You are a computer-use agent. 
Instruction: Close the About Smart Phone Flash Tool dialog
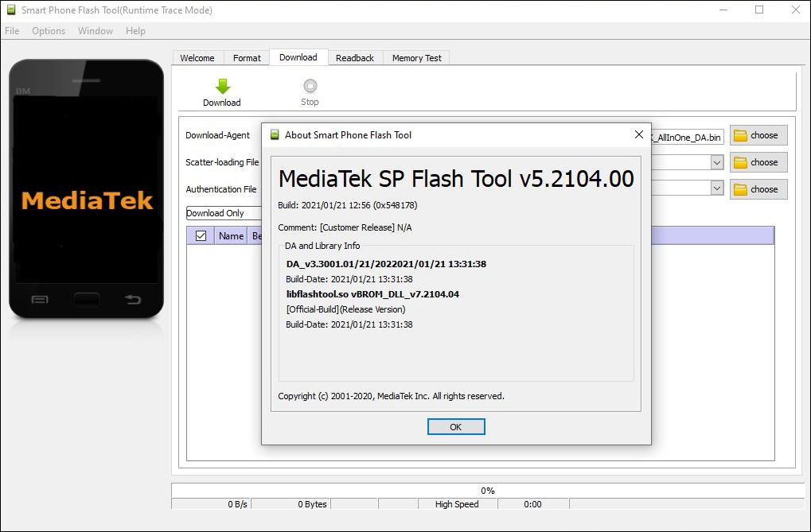[639, 134]
